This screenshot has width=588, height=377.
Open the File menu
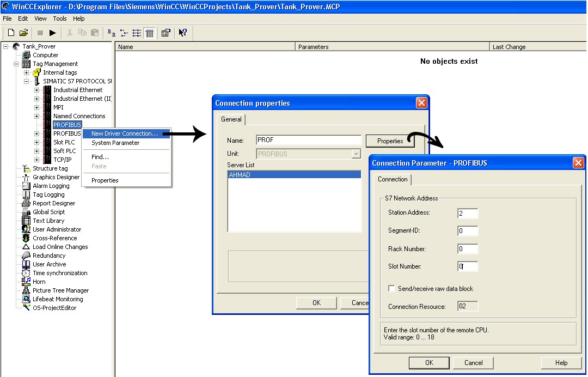(x=8, y=19)
